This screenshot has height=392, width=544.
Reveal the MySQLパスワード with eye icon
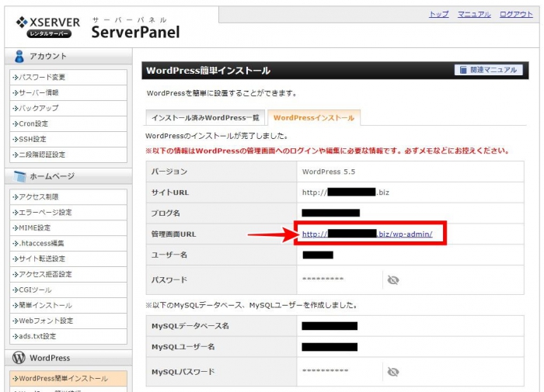393,372
